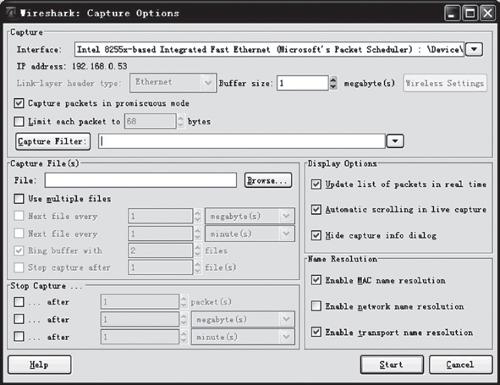The width and height of the screenshot is (500, 385).
Task: Click the Interface selection field
Action: pos(269,49)
